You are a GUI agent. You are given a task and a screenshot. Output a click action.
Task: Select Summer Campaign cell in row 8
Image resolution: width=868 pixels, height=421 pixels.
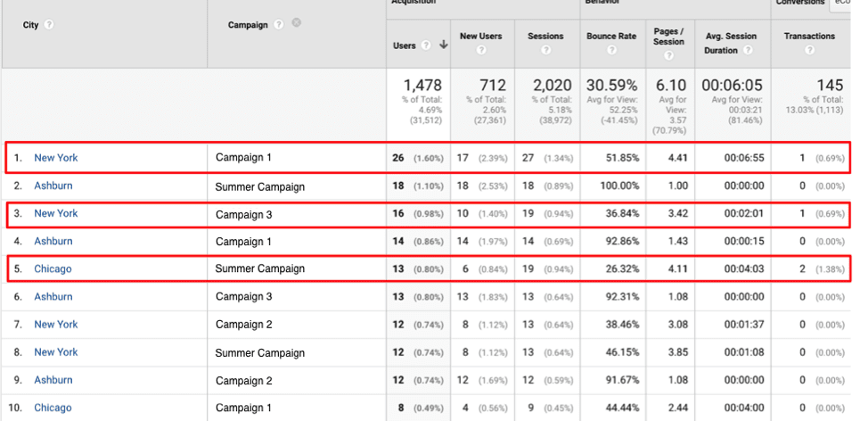tap(259, 353)
